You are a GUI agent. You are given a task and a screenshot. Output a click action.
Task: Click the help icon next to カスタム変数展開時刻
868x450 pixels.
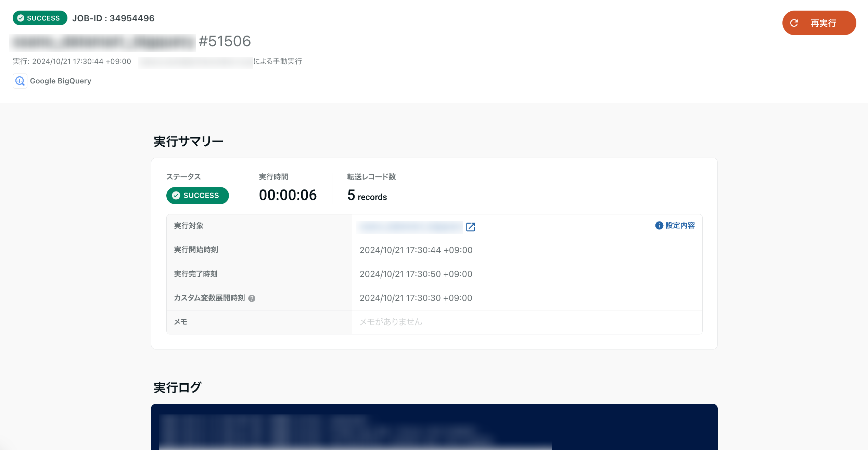252,298
